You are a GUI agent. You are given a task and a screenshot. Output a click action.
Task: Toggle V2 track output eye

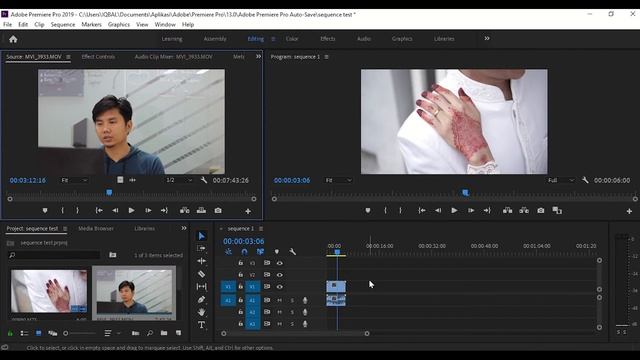(280, 275)
